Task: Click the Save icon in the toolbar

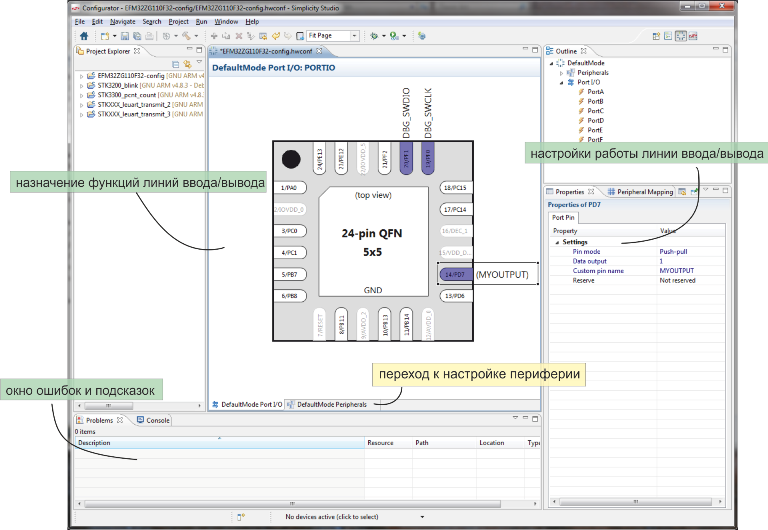Action: pos(123,36)
